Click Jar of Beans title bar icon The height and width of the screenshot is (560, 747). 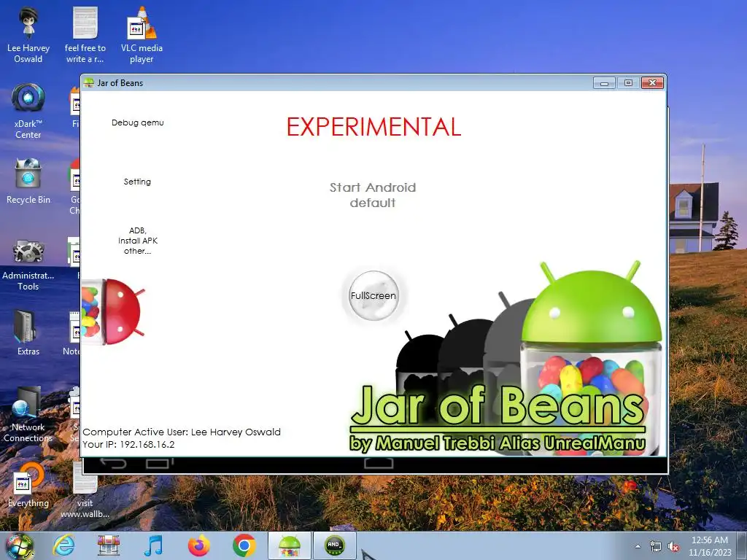(x=88, y=83)
